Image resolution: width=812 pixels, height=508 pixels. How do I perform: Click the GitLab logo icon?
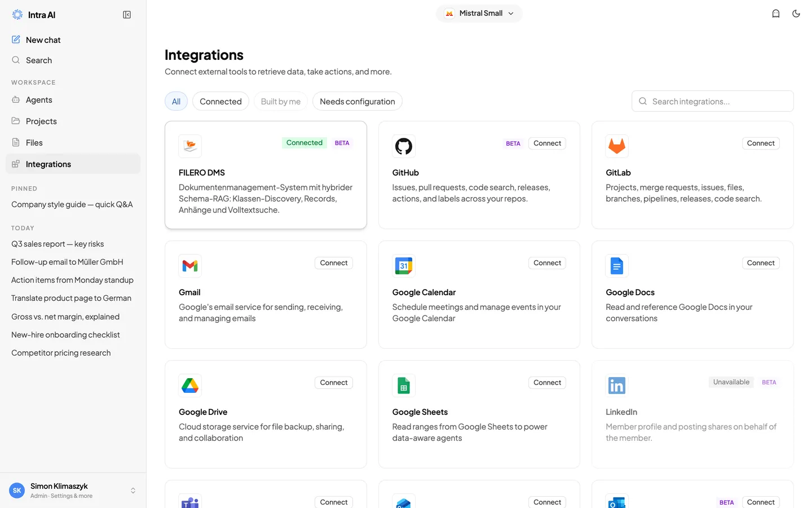pos(617,146)
